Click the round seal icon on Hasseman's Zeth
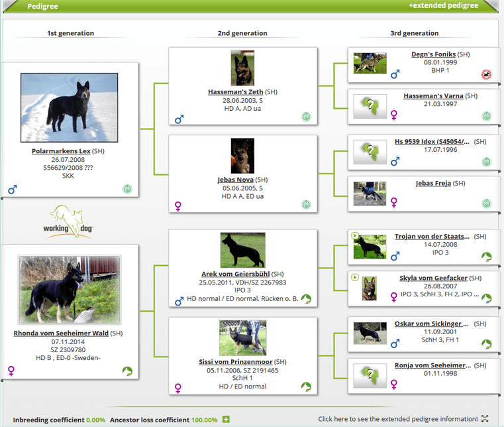Image resolution: width=504 pixels, height=427 pixels. (x=306, y=117)
